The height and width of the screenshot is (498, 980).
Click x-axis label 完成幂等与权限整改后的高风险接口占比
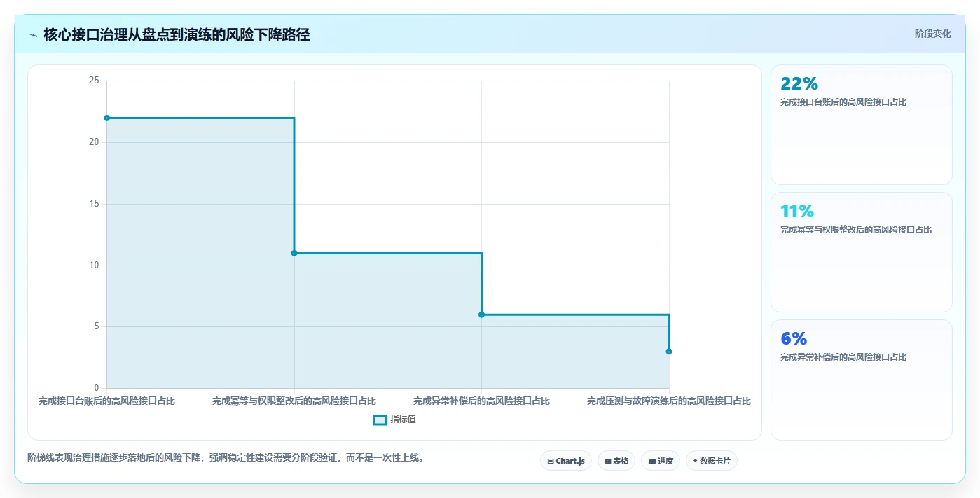[294, 401]
